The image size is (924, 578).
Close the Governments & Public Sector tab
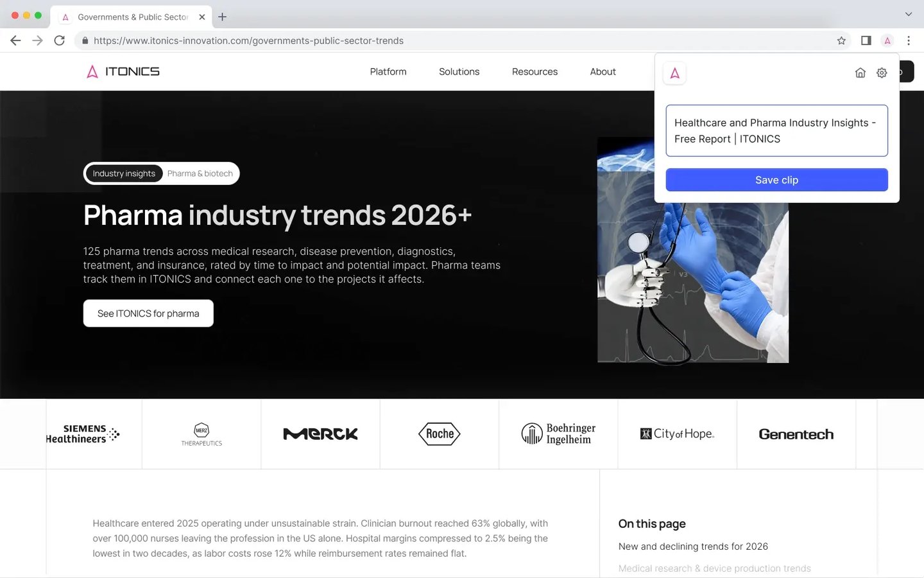point(201,17)
